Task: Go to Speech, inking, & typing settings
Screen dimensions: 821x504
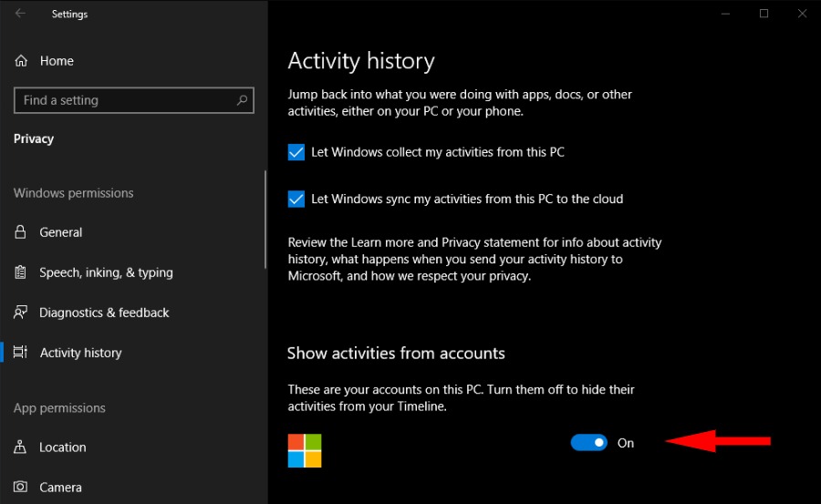Action: pos(106,273)
